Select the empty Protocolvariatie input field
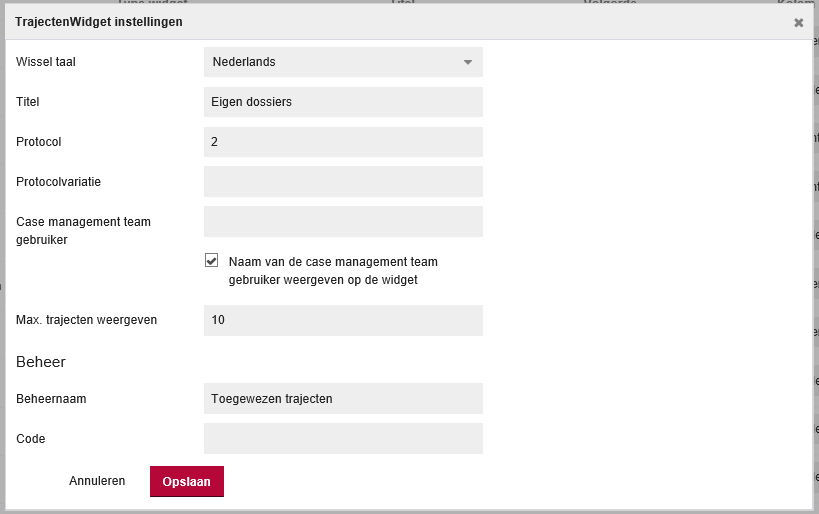Screen dimensions: 819x514 tap(343, 182)
